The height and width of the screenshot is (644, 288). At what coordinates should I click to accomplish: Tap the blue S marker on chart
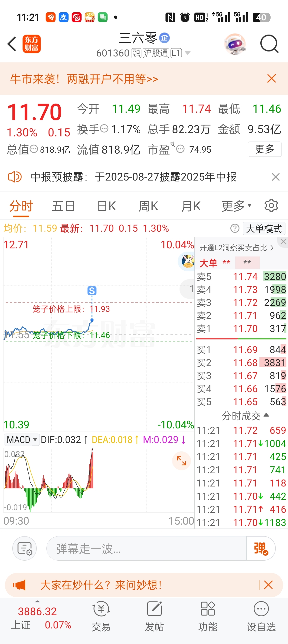click(x=92, y=290)
